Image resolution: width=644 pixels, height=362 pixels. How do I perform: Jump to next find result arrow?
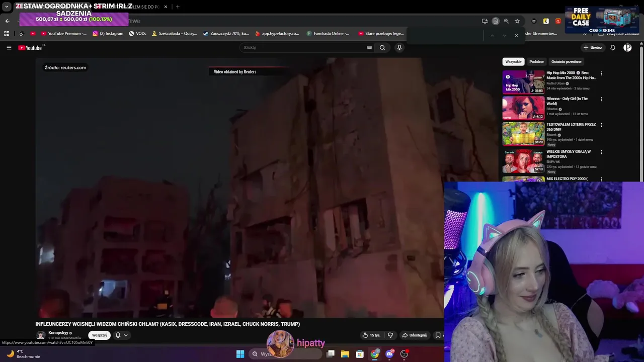click(x=504, y=36)
